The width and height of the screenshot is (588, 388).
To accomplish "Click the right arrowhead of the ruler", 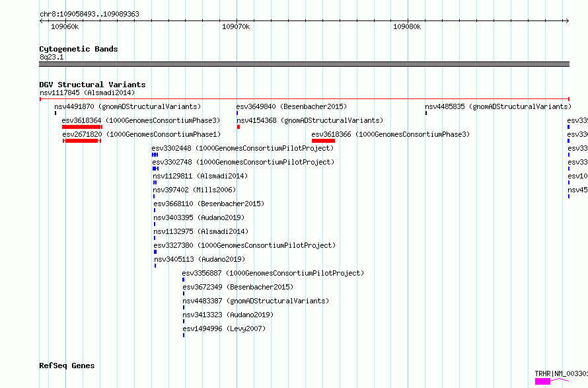I will tap(567, 20).
